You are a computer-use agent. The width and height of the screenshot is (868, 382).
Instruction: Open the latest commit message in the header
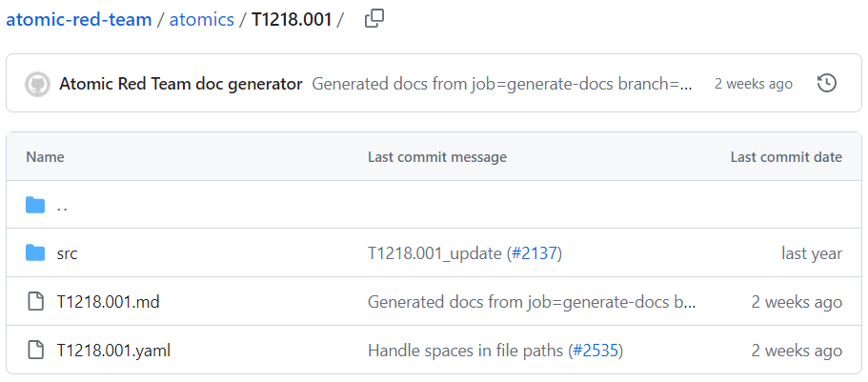(x=502, y=84)
